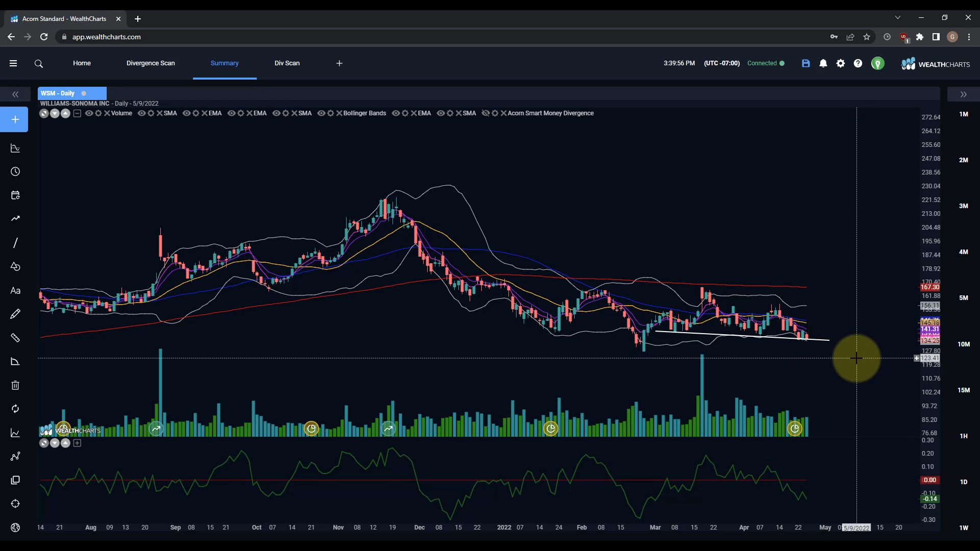The width and height of the screenshot is (980, 551).
Task: Click the clock icon in left sidebar
Action: click(x=15, y=172)
